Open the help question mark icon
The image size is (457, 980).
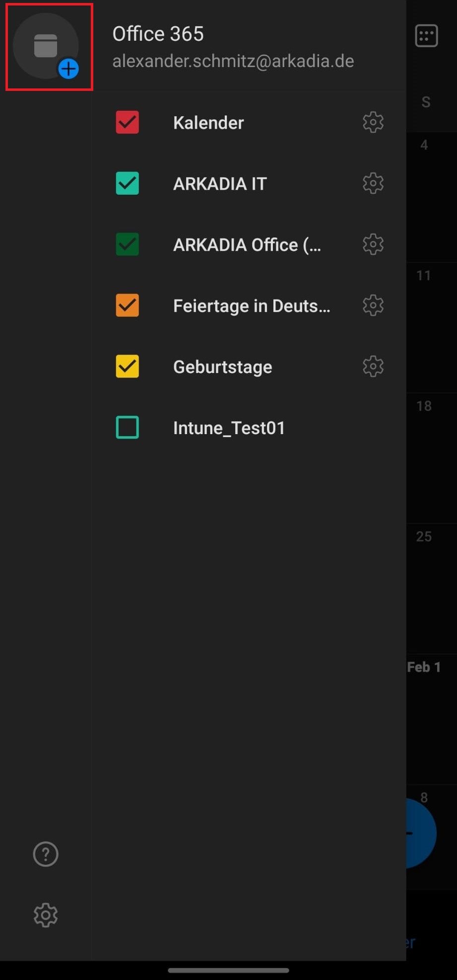coord(46,854)
